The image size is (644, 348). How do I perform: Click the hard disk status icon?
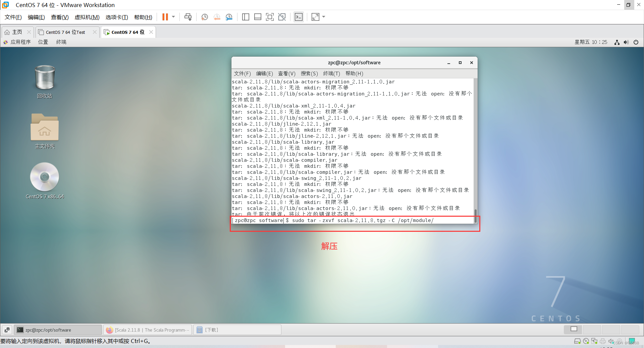[x=578, y=341]
